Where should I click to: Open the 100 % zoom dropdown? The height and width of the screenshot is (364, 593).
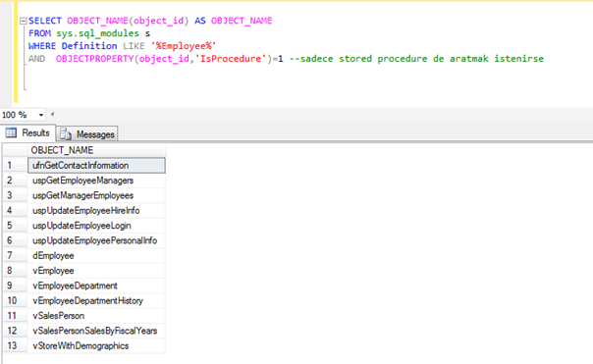coord(41,115)
